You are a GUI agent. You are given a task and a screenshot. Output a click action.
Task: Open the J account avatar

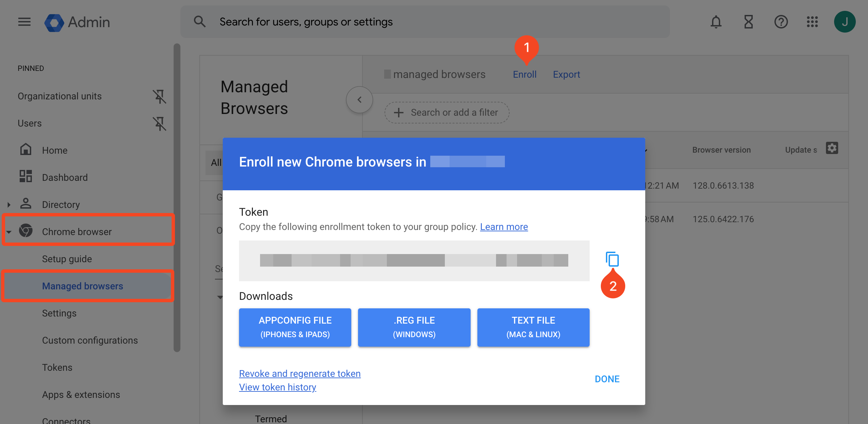tap(845, 22)
